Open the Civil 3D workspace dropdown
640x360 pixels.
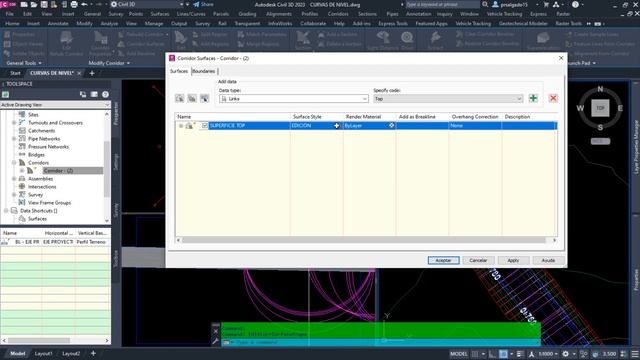click(x=147, y=4)
